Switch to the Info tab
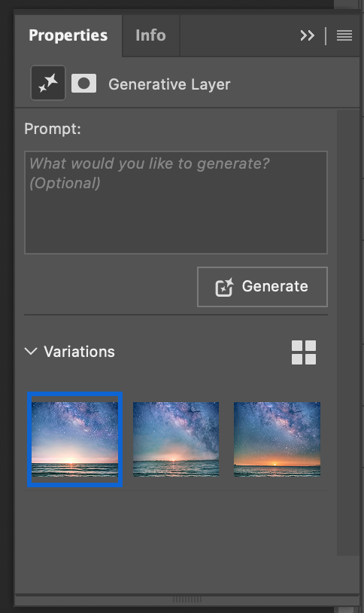This screenshot has height=613, width=364. click(150, 35)
